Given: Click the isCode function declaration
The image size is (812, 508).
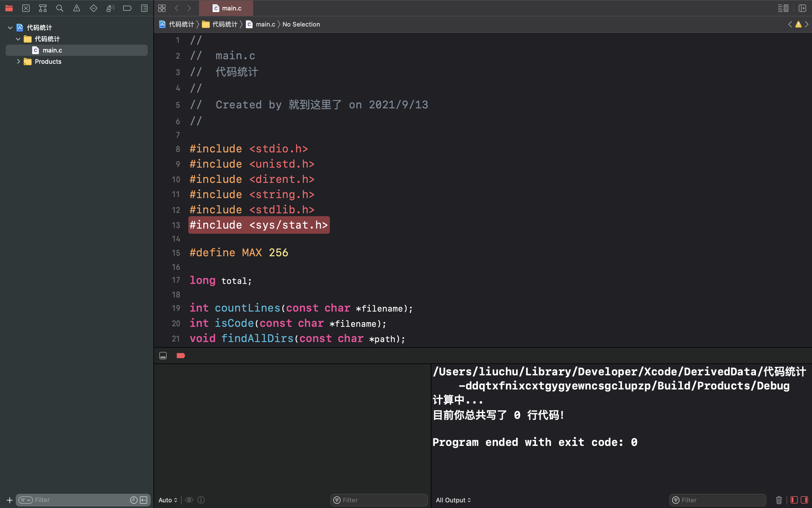Looking at the screenshot, I should click(x=288, y=323).
